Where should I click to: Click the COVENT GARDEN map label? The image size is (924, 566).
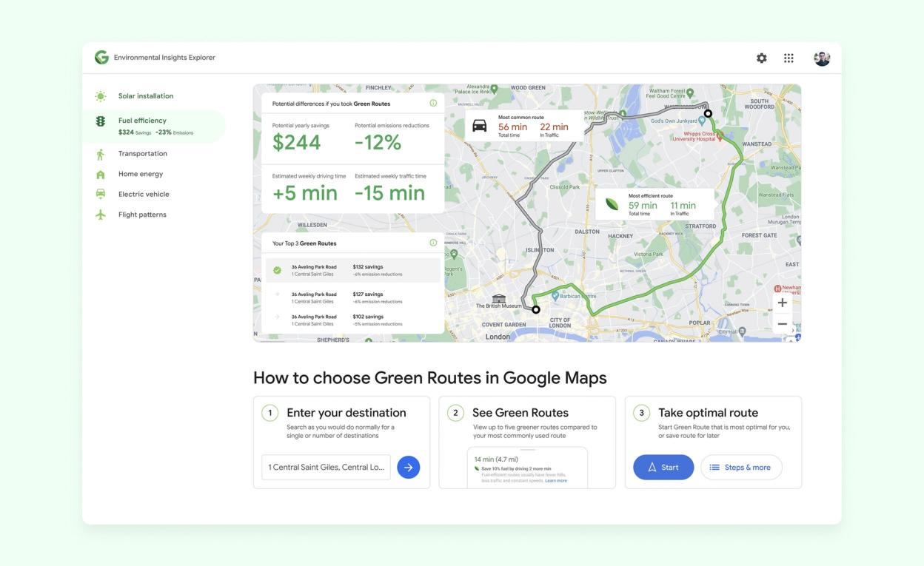(x=503, y=325)
